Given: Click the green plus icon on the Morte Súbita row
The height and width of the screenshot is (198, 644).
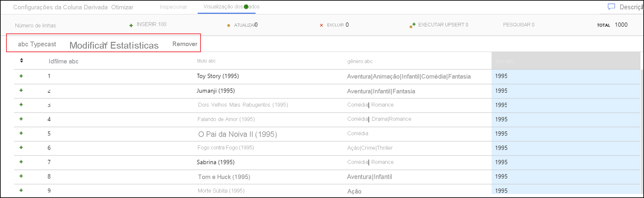Looking at the screenshot, I should tap(21, 190).
